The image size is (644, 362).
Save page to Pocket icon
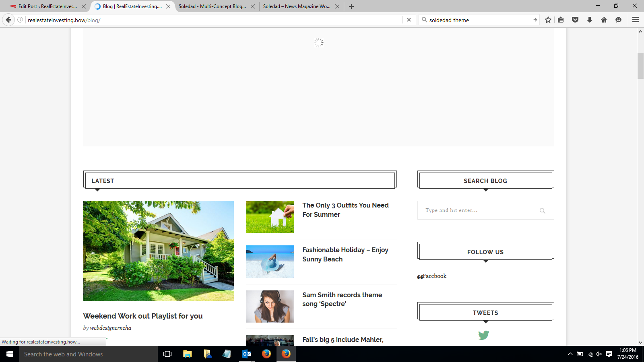(575, 20)
